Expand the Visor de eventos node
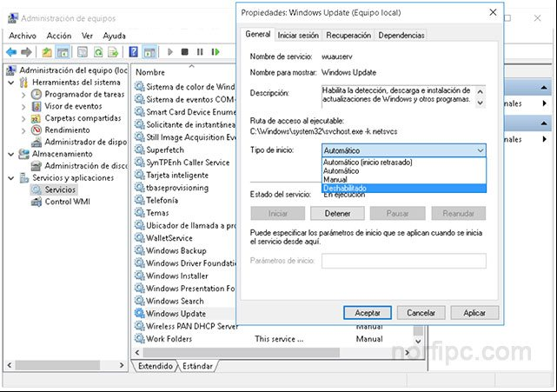 [23, 107]
